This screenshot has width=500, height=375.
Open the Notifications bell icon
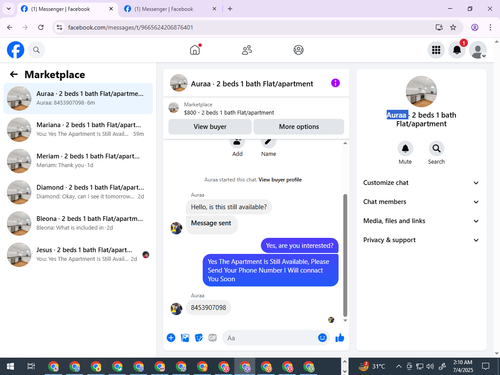457,50
